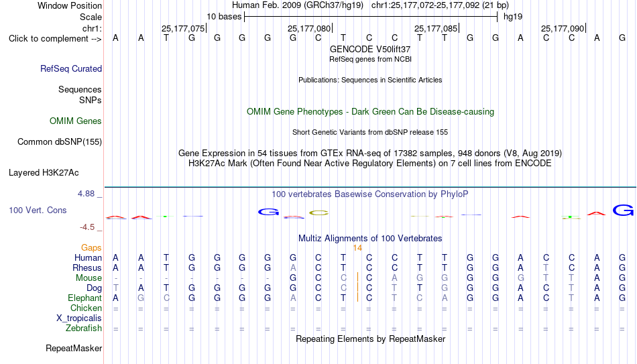Select the Mouse species row label
This screenshot has height=364, width=637.
click(x=89, y=278)
